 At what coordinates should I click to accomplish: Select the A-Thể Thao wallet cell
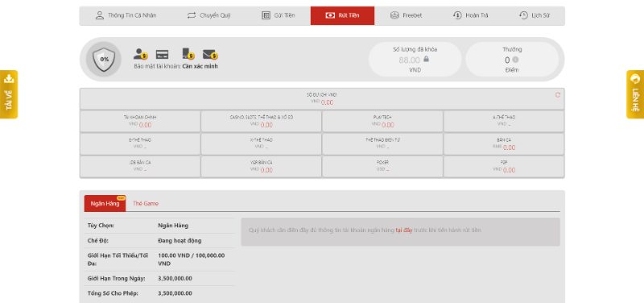504,122
